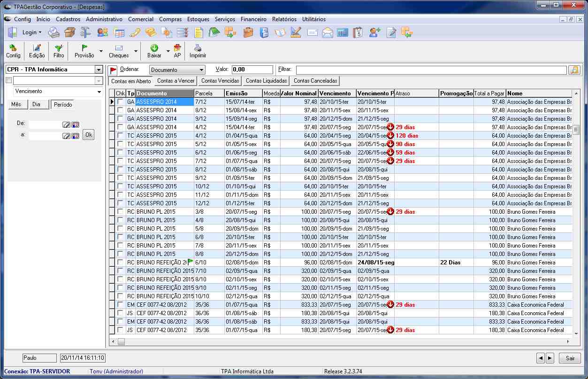The image size is (588, 379).
Task: Click the Cheques toolbar icon
Action: coord(119,47)
